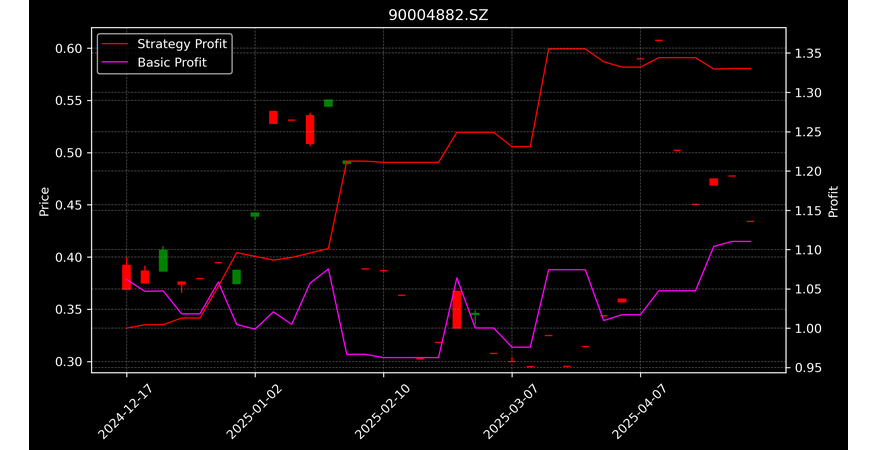Click the magenta Basic Profit legend line
Viewport: 878px width, 450px height.
pos(116,63)
